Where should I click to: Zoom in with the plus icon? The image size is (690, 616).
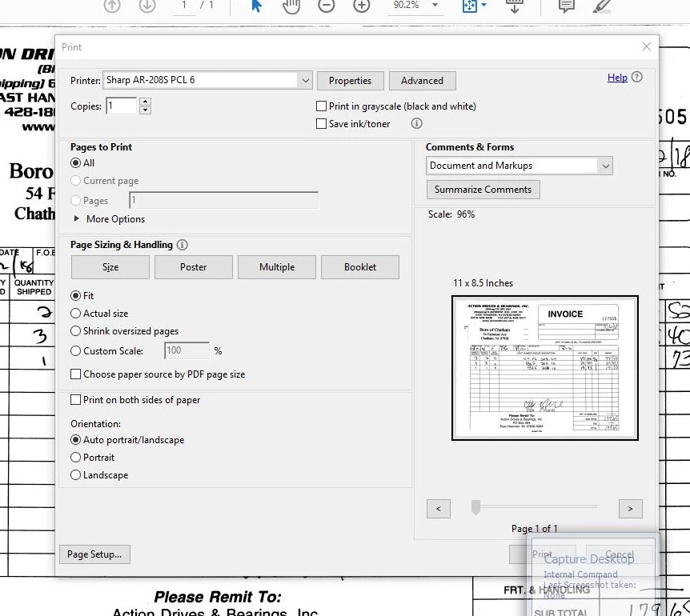pyautogui.click(x=361, y=6)
